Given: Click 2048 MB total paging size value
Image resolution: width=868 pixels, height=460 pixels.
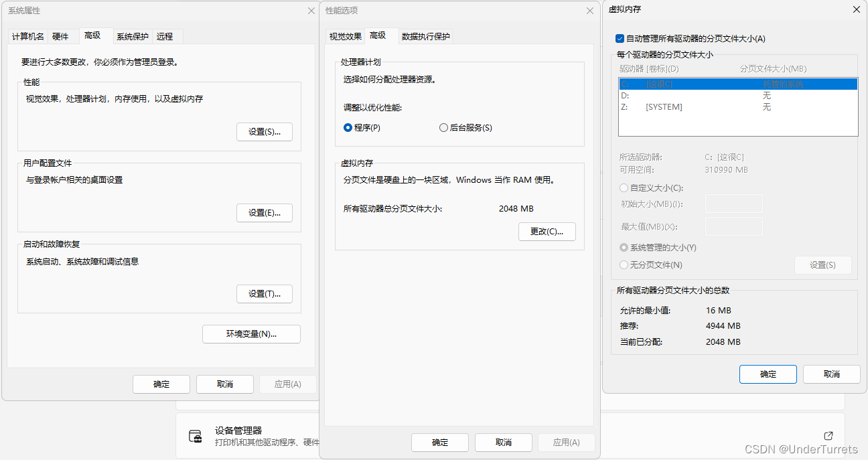Looking at the screenshot, I should (516, 209).
